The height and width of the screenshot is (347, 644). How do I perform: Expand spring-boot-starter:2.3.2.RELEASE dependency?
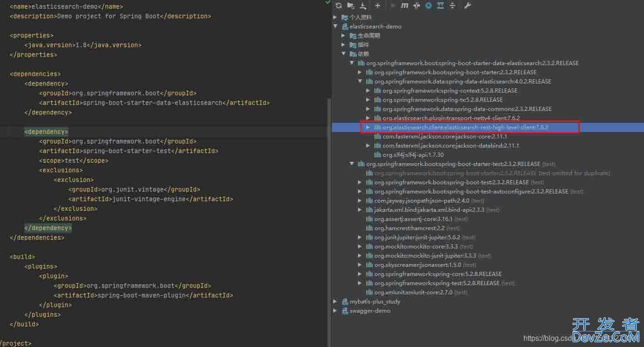360,72
